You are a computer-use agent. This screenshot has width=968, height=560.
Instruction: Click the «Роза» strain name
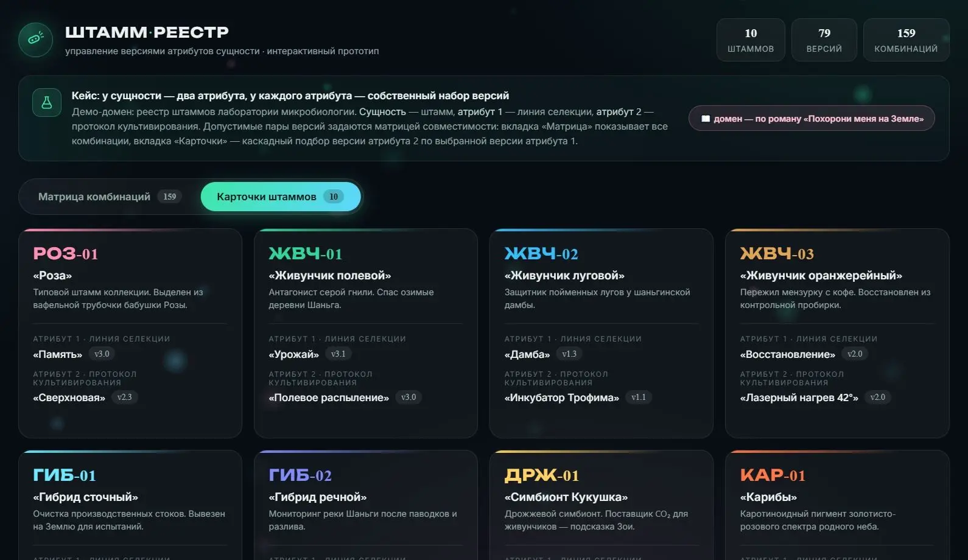tap(52, 276)
